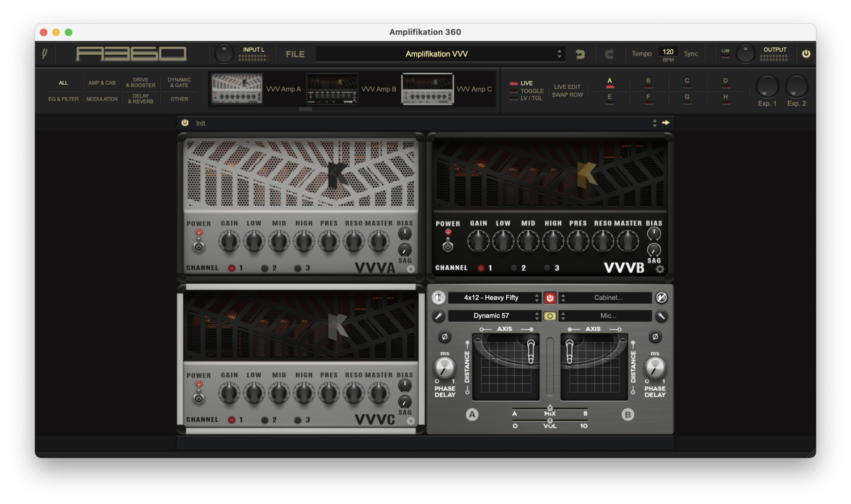Adjust the MIX slider between A and B

coord(550,409)
